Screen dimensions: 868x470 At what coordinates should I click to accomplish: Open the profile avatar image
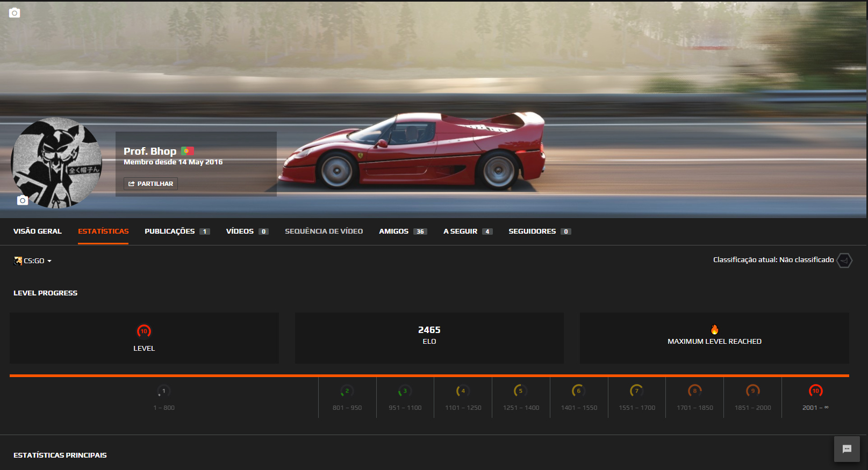[x=56, y=162]
